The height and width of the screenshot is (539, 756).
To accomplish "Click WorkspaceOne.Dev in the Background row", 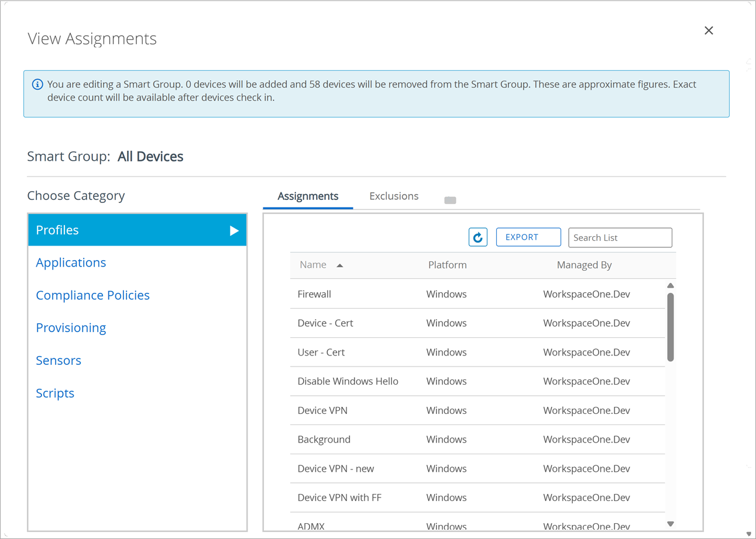I will (x=586, y=440).
